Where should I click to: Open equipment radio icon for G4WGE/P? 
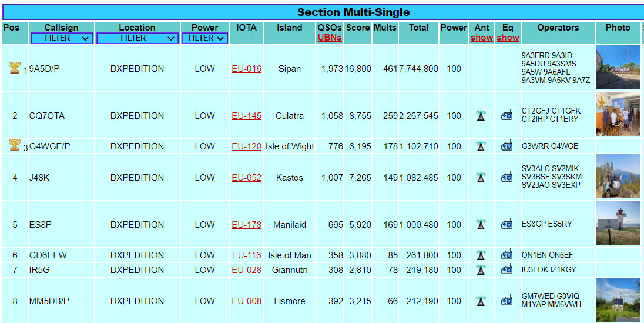click(x=507, y=146)
